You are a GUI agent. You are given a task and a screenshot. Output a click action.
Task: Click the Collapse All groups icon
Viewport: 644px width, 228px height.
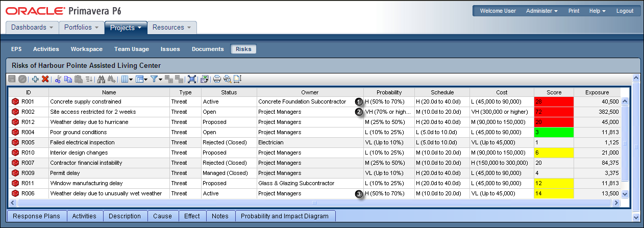[x=179, y=79]
